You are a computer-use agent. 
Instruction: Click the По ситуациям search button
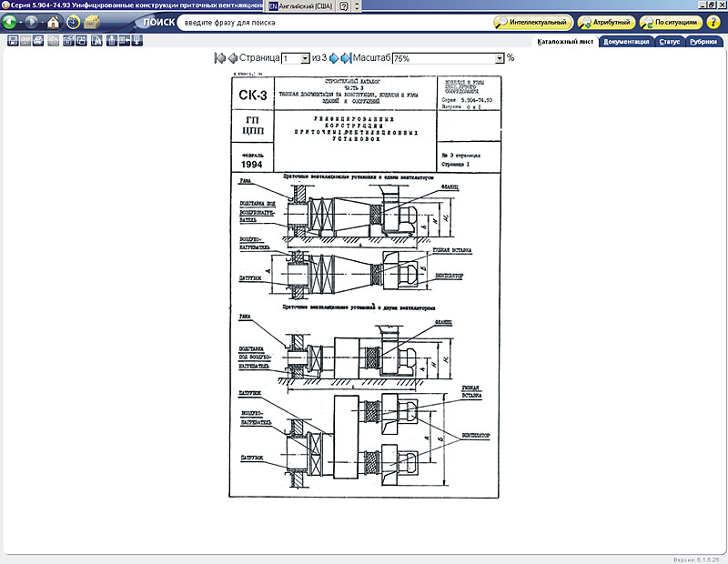[x=671, y=22]
